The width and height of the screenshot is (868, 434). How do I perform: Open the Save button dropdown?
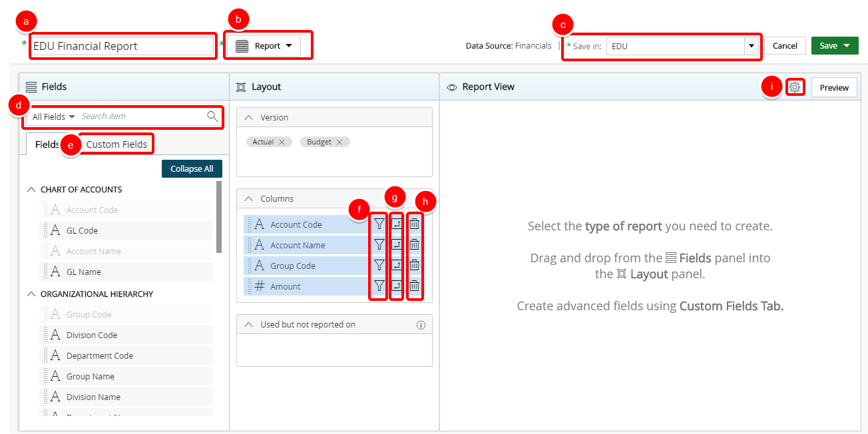point(847,46)
